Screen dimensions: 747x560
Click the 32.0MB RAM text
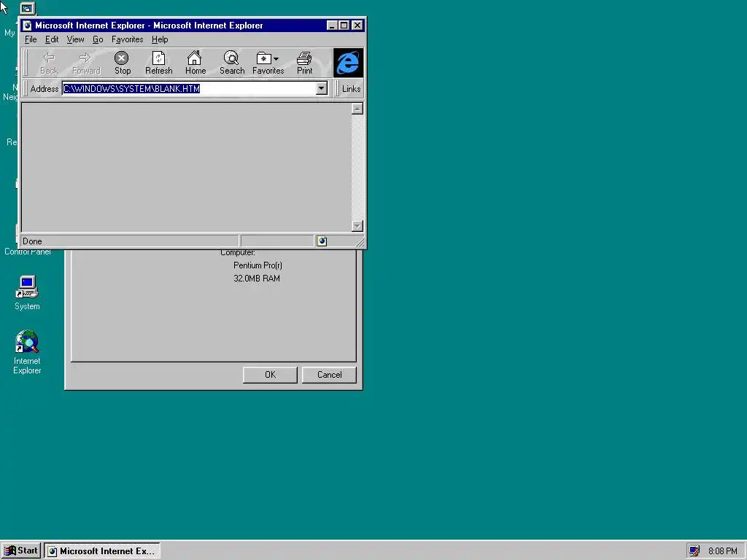coord(257,279)
